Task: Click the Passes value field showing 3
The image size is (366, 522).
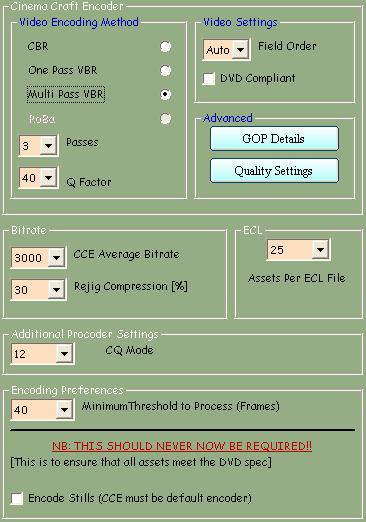Action: [30, 146]
